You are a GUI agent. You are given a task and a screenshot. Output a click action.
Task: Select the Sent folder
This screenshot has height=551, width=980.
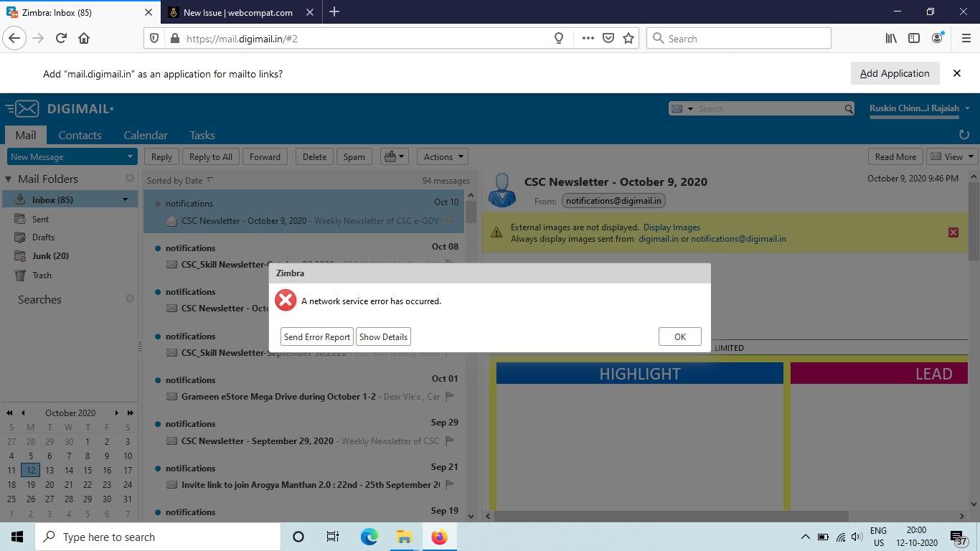coord(39,218)
